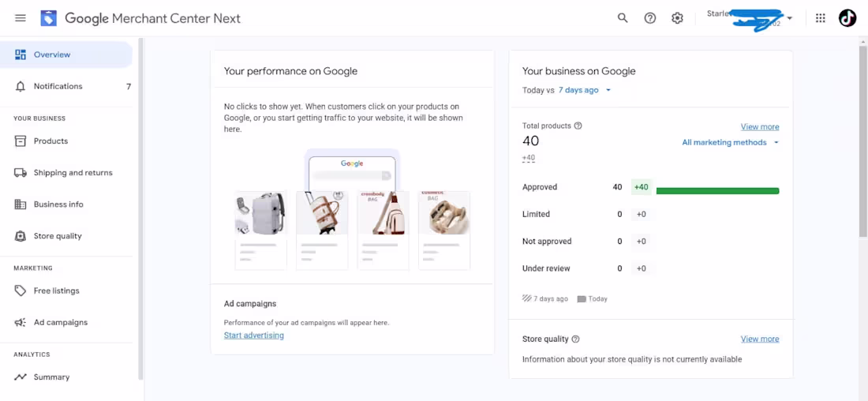Click the main page vertical scrollbar
Screen dimensions: 868x401
tap(863, 141)
